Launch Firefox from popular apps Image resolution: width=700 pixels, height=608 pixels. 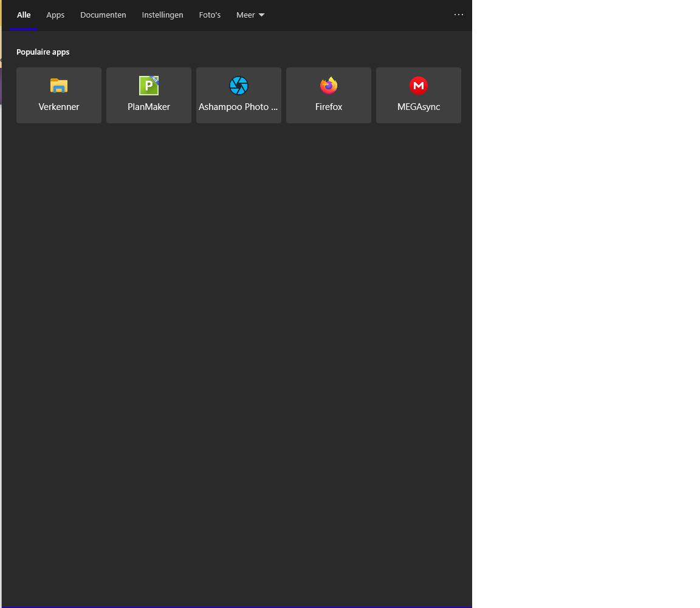(x=329, y=95)
